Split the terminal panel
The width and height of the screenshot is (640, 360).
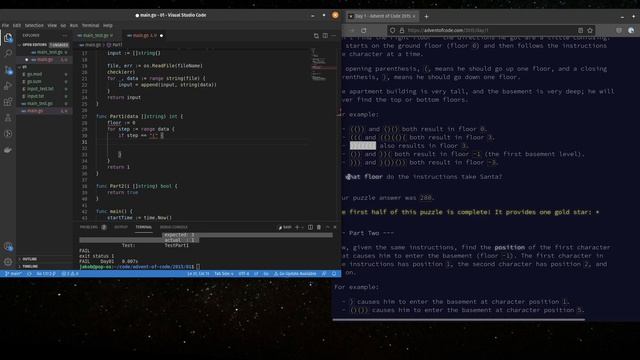pyautogui.click(x=310, y=227)
